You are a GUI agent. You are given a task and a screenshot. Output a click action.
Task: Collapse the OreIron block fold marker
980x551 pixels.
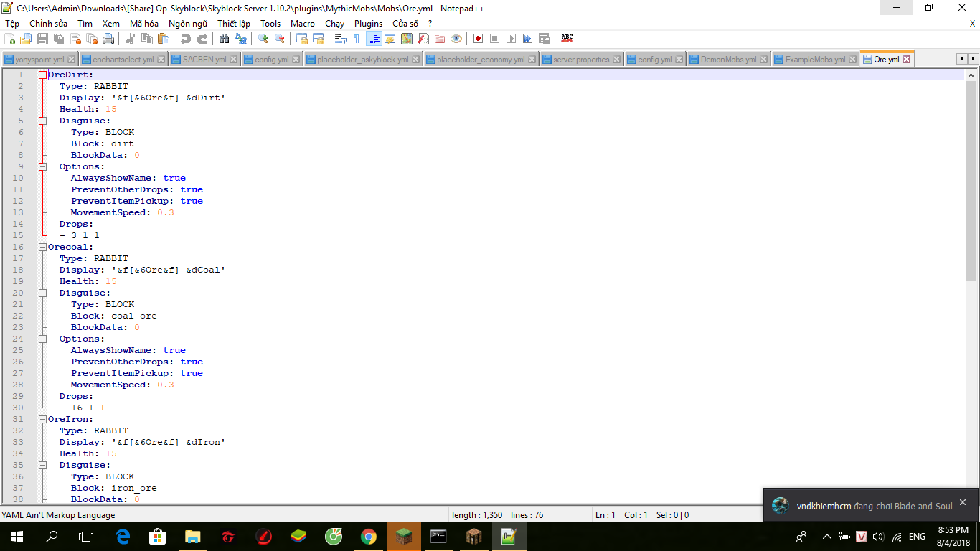[43, 419]
